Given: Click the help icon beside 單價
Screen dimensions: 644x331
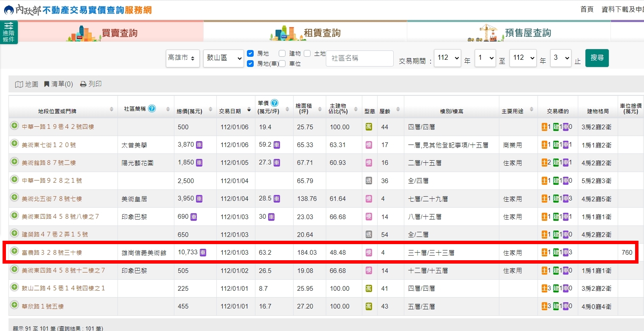Looking at the screenshot, I should click(274, 103).
